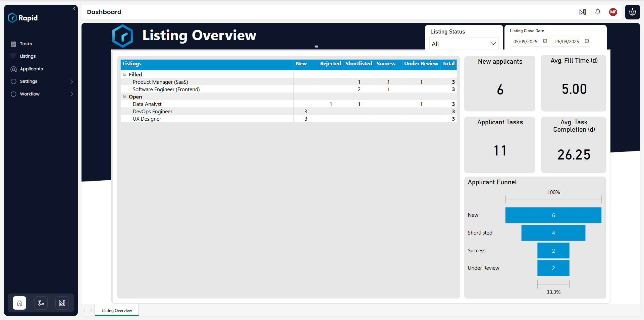Open the report chart icon at sidebar bottom
The height and width of the screenshot is (320, 644).
tap(62, 303)
